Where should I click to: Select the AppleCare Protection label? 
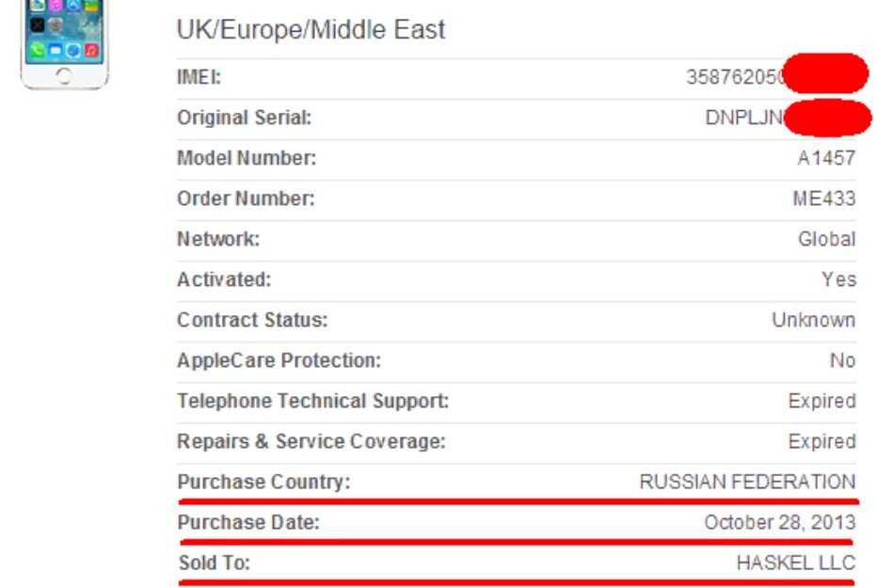279,361
